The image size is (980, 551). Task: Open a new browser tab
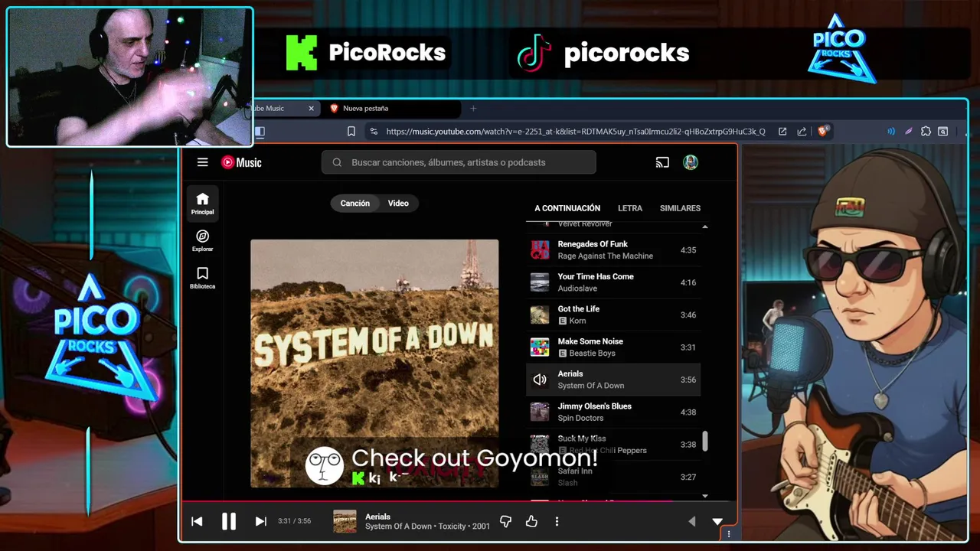pyautogui.click(x=472, y=109)
